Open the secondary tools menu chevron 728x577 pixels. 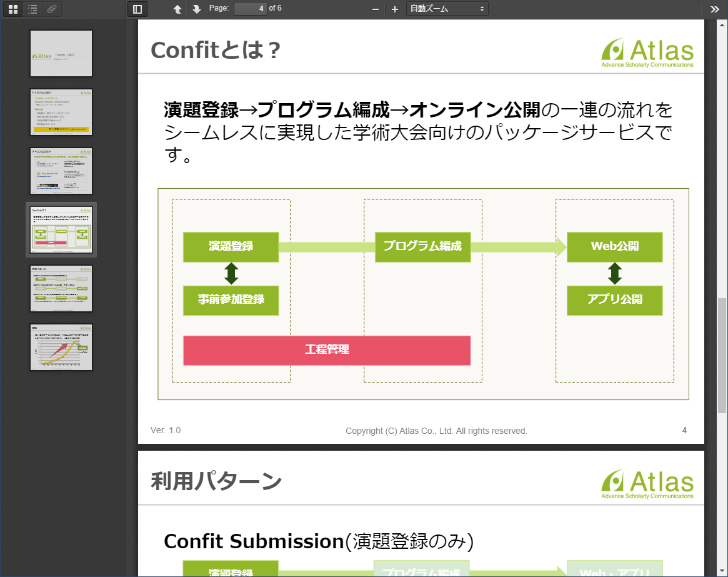tap(715, 9)
